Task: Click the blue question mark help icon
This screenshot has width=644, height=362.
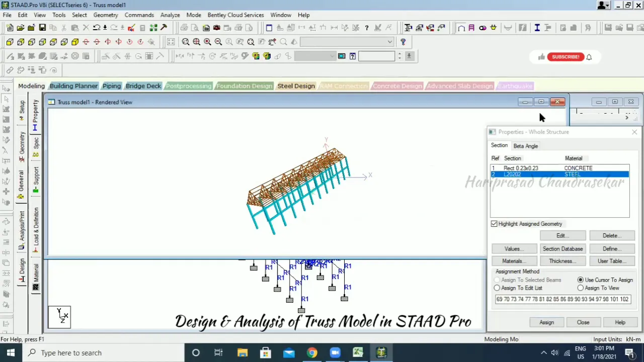Action: [403, 42]
